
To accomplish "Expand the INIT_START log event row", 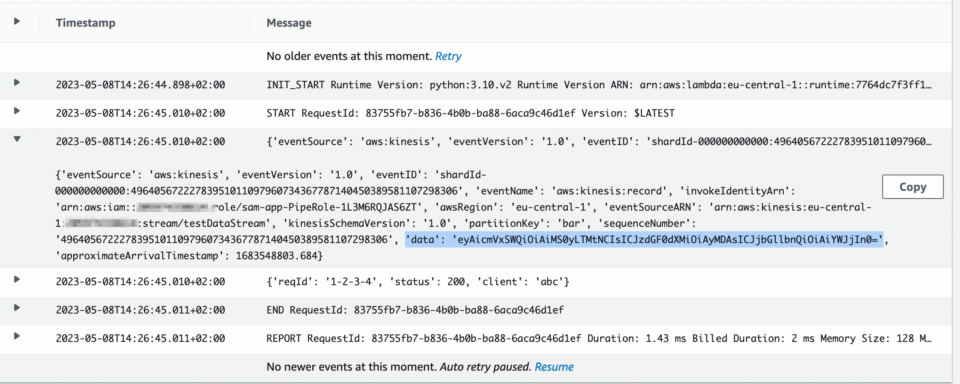I will click(x=17, y=82).
